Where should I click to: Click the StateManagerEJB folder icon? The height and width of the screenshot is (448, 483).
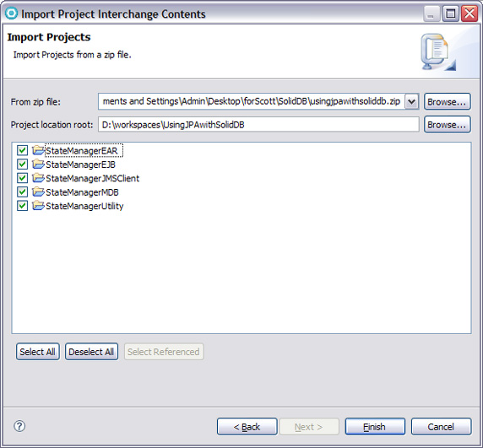pos(38,164)
